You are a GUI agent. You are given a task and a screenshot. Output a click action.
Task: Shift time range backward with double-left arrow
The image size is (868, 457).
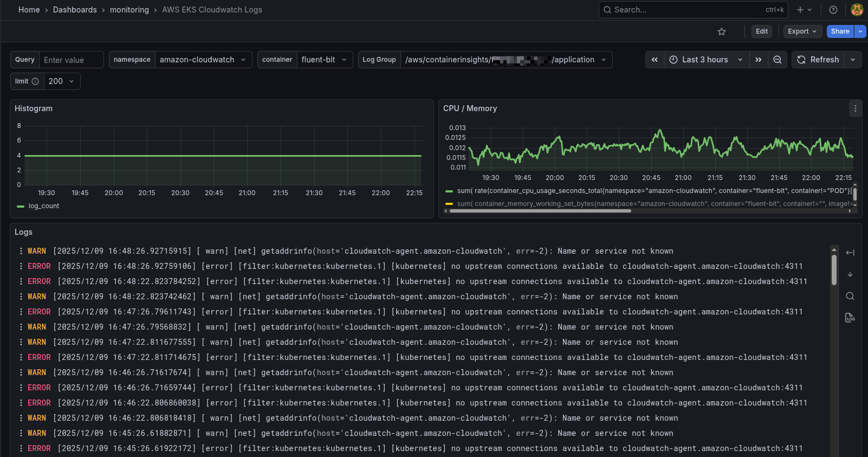pyautogui.click(x=655, y=60)
